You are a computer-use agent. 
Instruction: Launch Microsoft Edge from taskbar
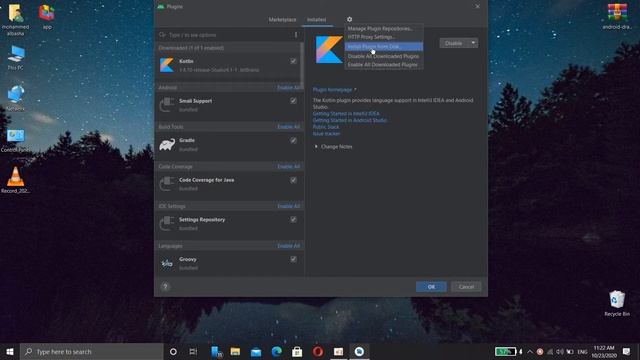[277, 351]
